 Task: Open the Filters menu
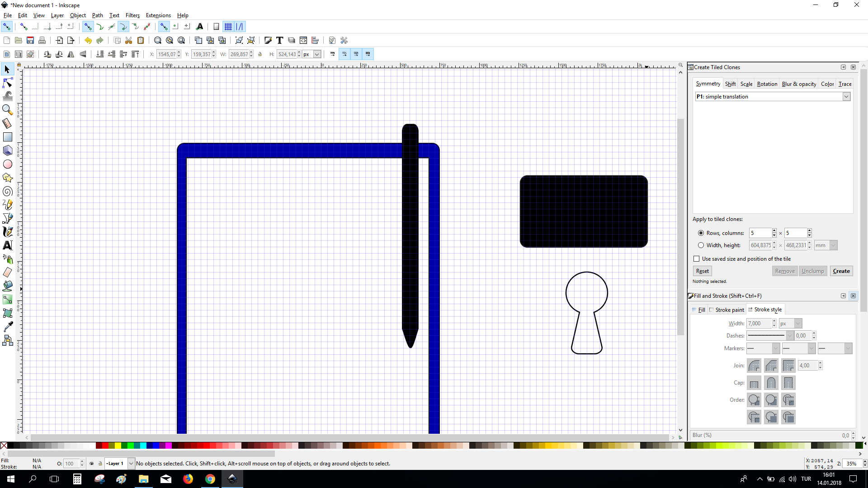pyautogui.click(x=132, y=15)
